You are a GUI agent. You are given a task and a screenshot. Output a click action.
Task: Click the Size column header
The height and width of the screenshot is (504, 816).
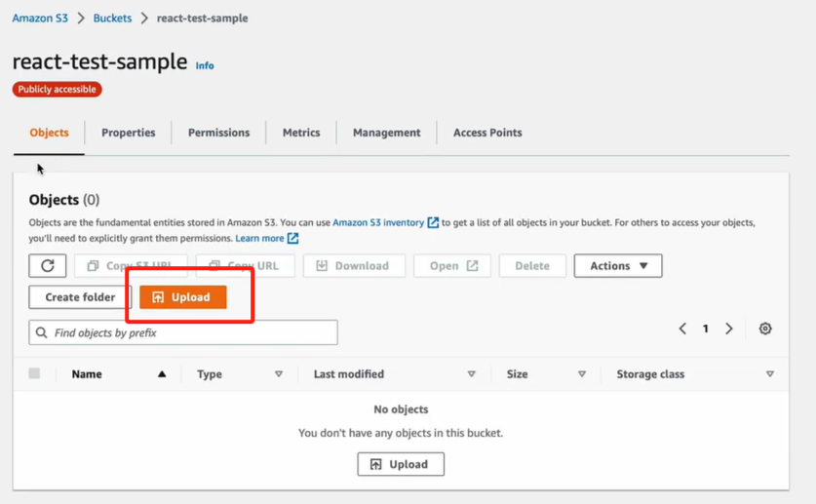tap(518, 374)
